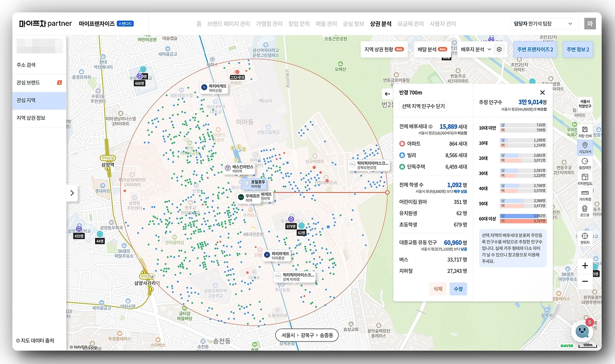Click the 아파트 red category icon
Viewport: 615px width, 364px height.
(402, 144)
